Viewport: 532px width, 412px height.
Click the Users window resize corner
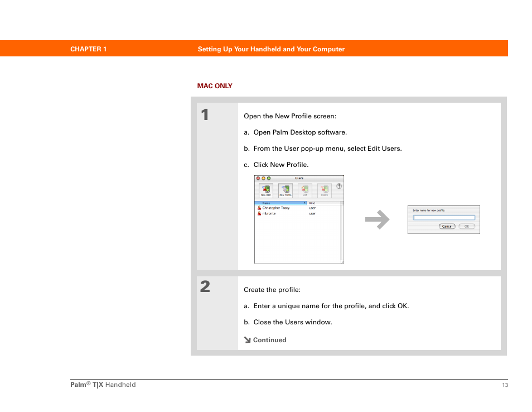click(342, 261)
